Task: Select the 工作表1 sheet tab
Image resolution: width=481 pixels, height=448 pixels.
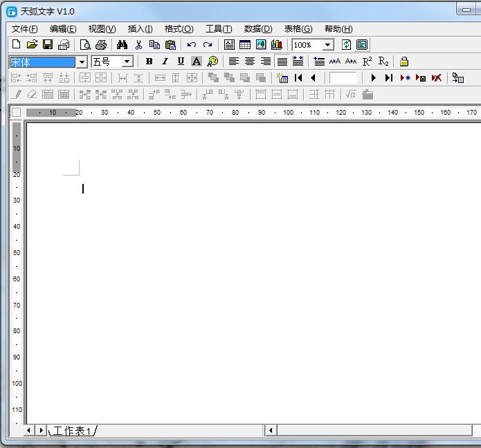Action: (72, 431)
